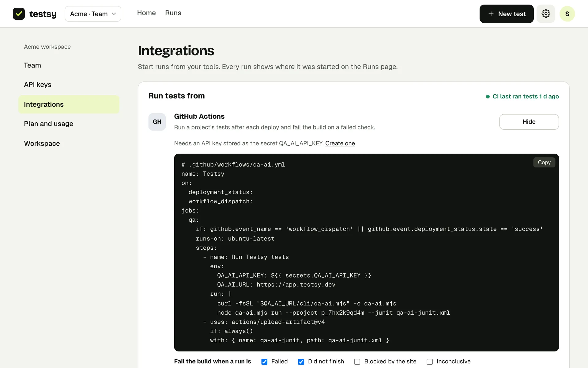Open Plan and usage settings
The height and width of the screenshot is (368, 588).
click(69, 124)
